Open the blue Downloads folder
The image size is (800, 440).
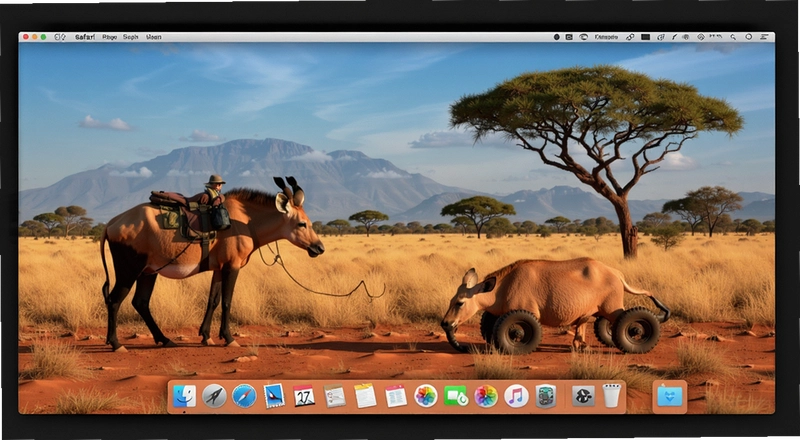click(x=670, y=397)
